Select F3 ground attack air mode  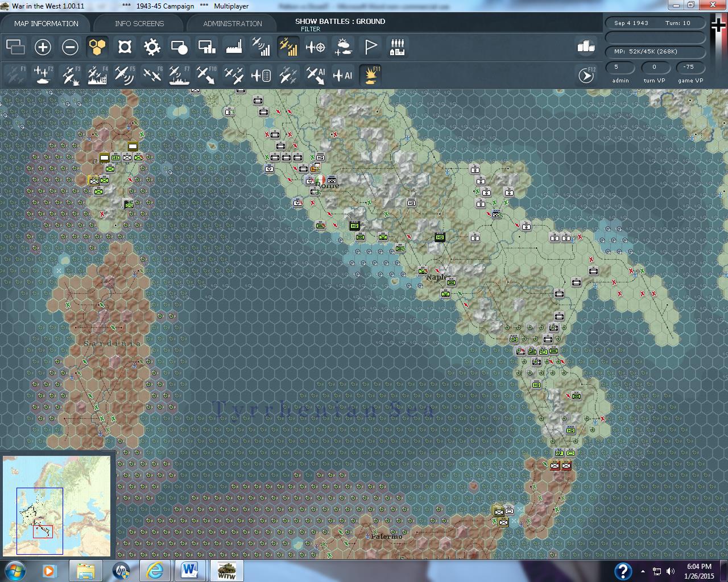click(70, 75)
